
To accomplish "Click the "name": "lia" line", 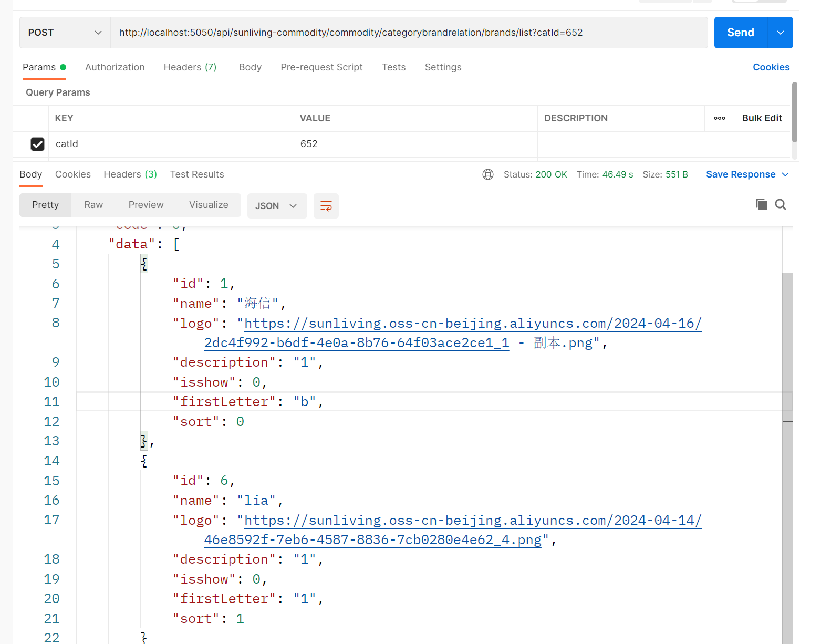I will coord(228,500).
